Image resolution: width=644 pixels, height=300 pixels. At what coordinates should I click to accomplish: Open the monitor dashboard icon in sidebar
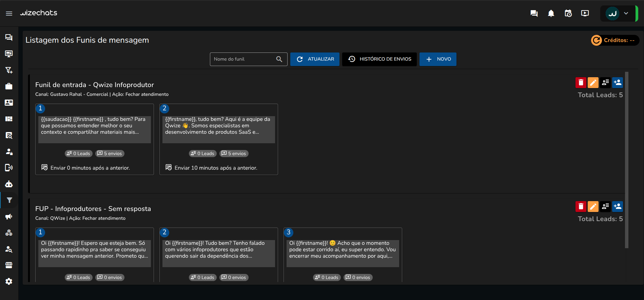click(9, 54)
